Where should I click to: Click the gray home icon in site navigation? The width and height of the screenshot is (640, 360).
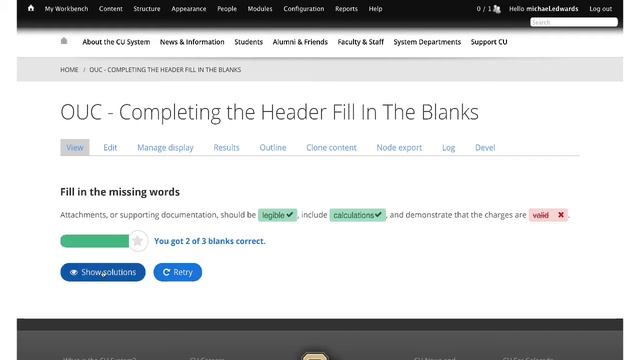coord(64,41)
